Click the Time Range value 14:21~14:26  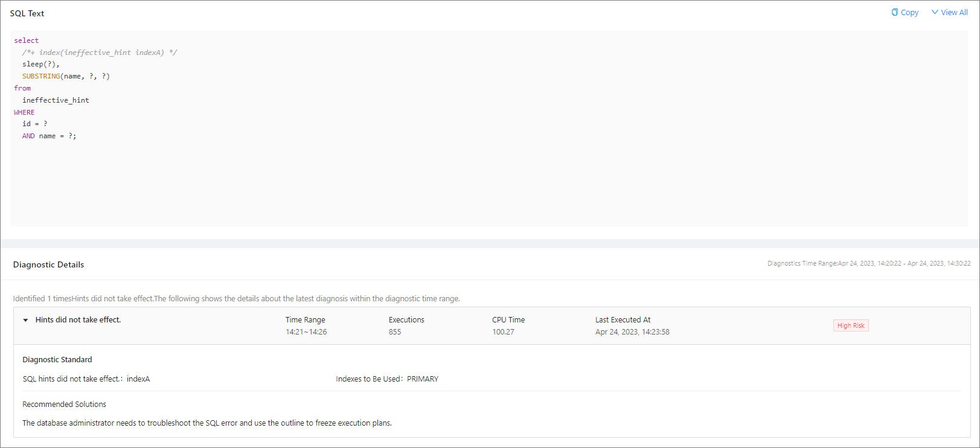306,332
